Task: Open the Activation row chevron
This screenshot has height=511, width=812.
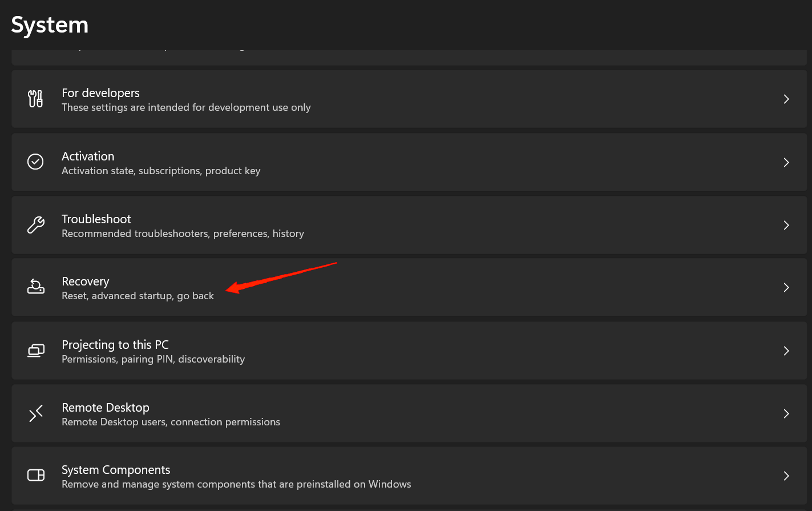Action: (786, 162)
